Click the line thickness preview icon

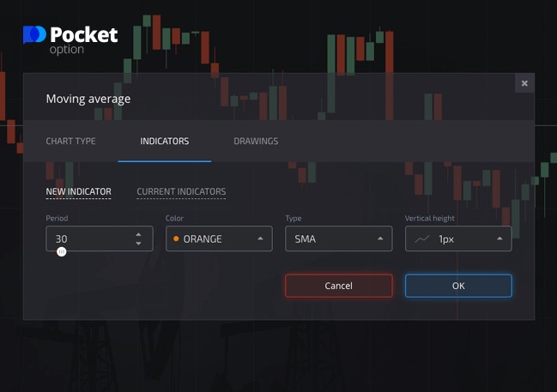[x=421, y=238]
